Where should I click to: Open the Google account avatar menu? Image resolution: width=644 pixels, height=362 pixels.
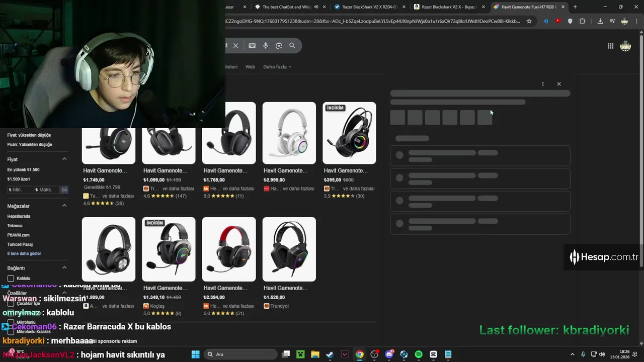(625, 46)
